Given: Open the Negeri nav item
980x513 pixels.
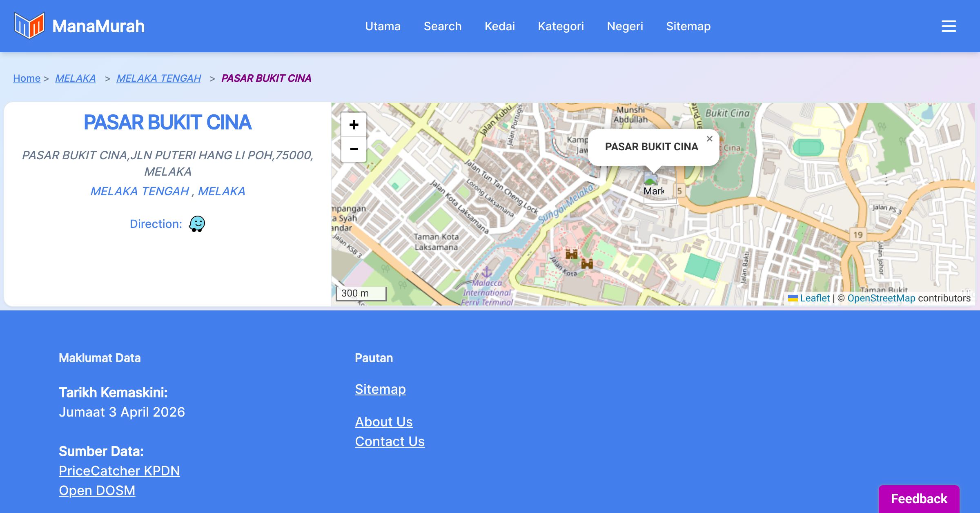Looking at the screenshot, I should (x=625, y=26).
